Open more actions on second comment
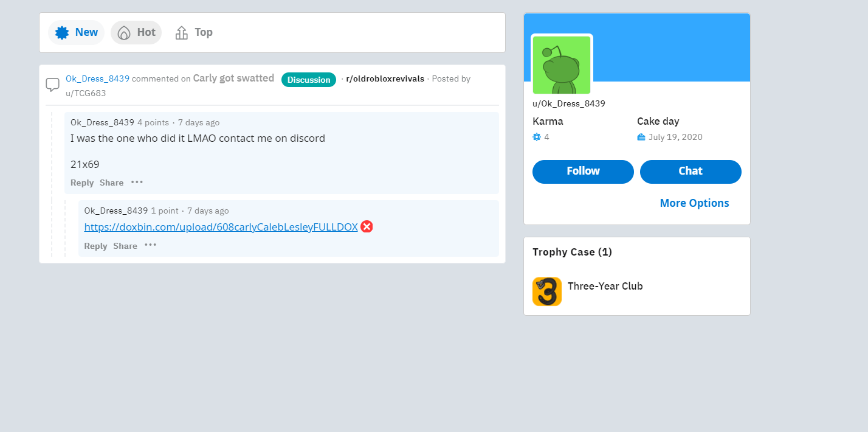 (151, 245)
